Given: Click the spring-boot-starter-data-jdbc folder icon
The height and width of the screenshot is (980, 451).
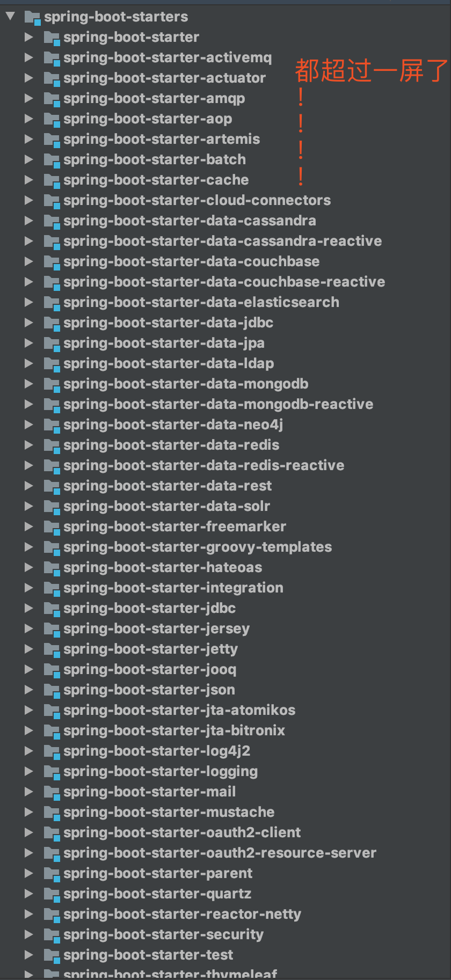Looking at the screenshot, I should click(52, 324).
